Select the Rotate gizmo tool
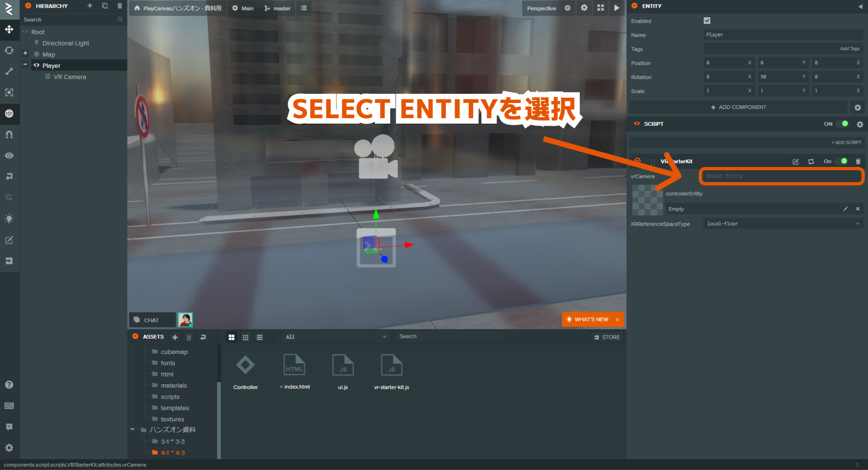This screenshot has height=470, width=868. click(x=9, y=50)
